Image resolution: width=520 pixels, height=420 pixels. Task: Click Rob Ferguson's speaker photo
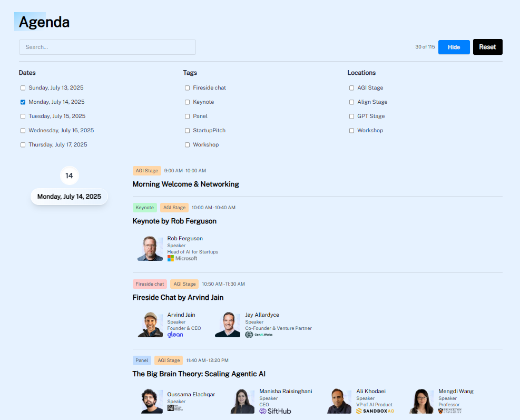[x=150, y=248]
